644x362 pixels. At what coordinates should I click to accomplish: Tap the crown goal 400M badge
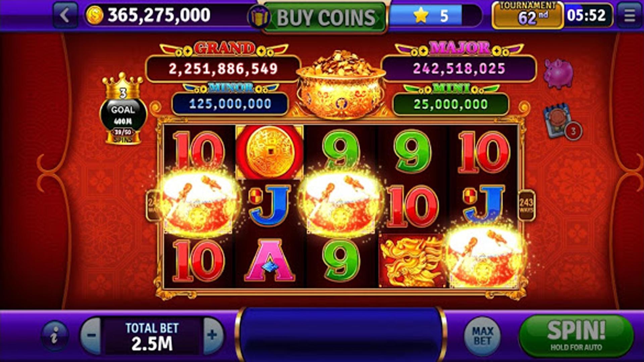[x=123, y=110]
